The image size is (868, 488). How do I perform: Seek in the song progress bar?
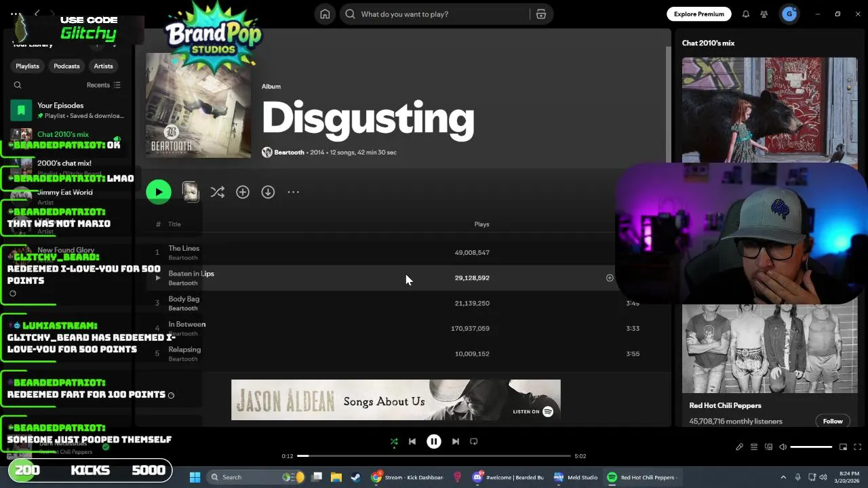point(434,456)
